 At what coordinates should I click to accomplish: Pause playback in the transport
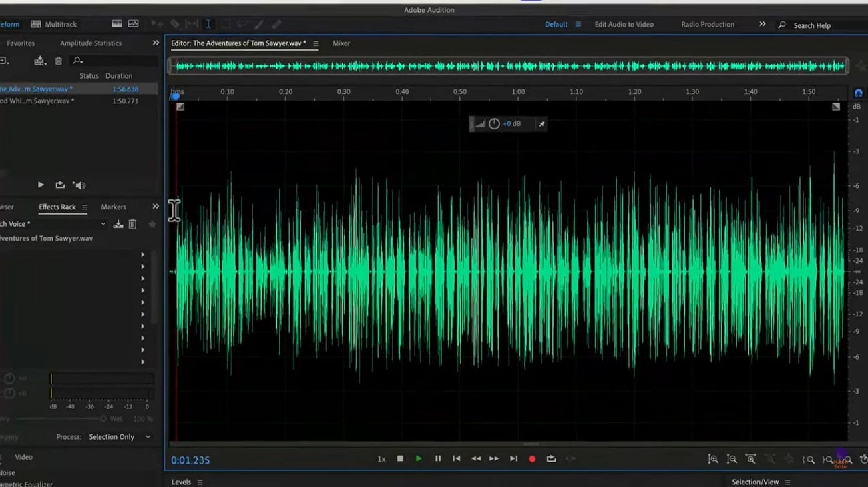point(438,458)
